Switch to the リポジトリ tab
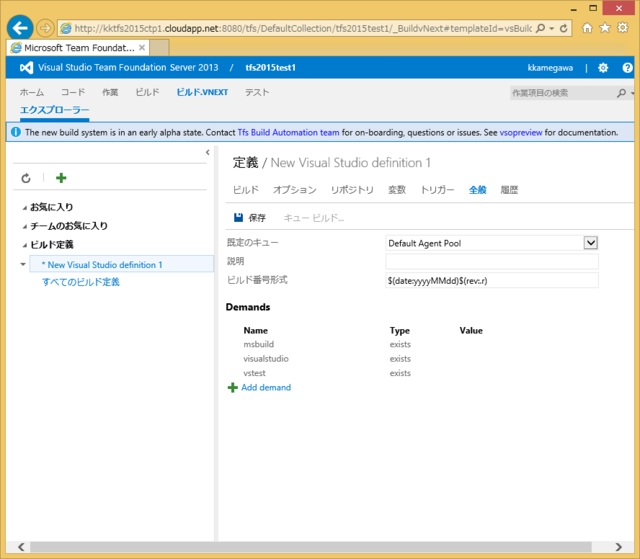This screenshot has height=559, width=640. (x=352, y=190)
